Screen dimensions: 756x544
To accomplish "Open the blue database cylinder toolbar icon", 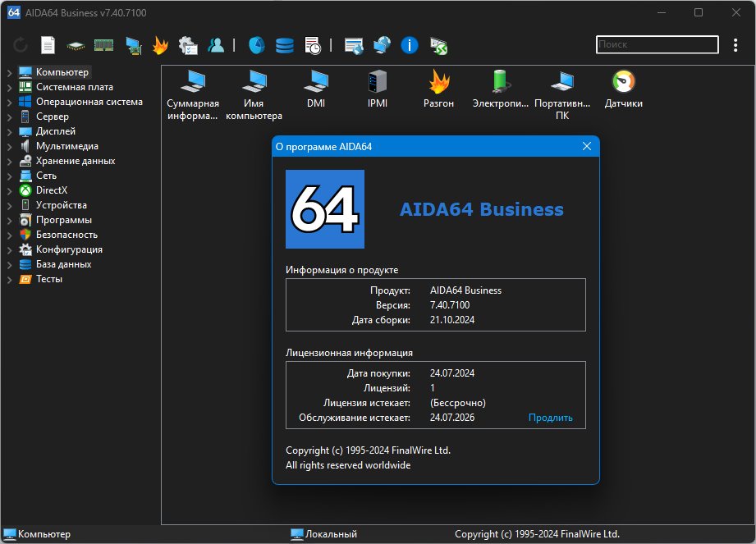I will [285, 45].
